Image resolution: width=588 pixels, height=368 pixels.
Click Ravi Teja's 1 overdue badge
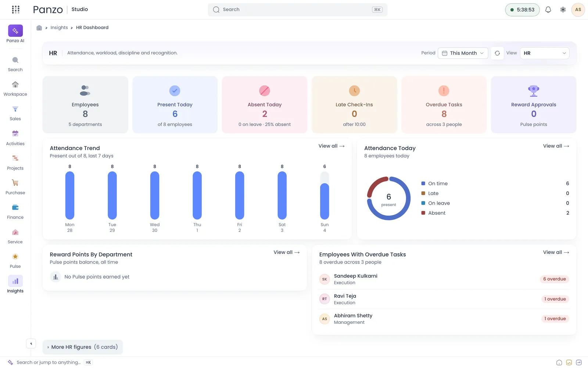pyautogui.click(x=555, y=299)
